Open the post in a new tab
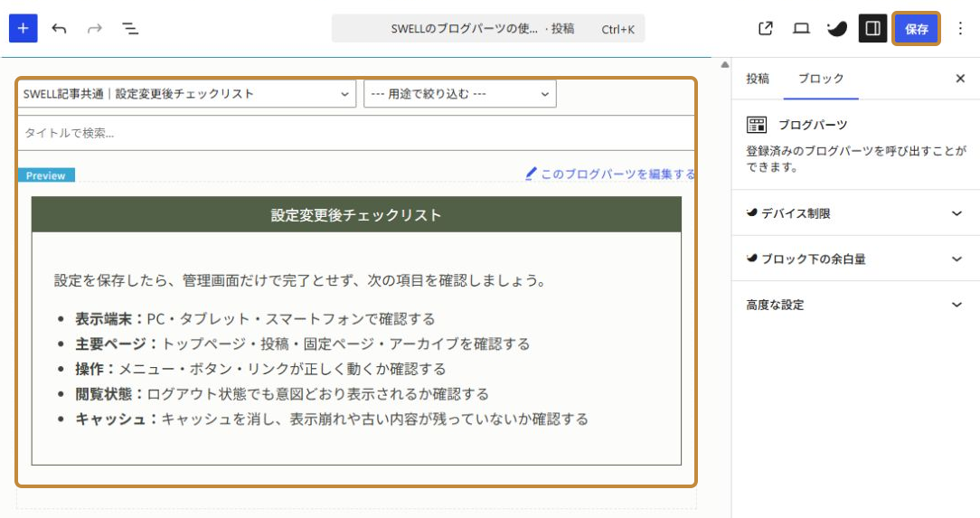Image resolution: width=980 pixels, height=518 pixels. (x=766, y=29)
